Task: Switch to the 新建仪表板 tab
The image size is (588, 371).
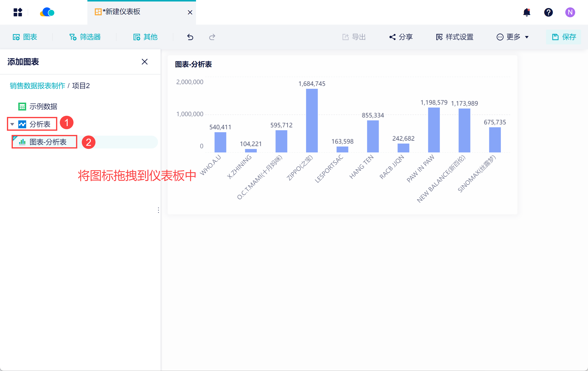Action: click(142, 12)
